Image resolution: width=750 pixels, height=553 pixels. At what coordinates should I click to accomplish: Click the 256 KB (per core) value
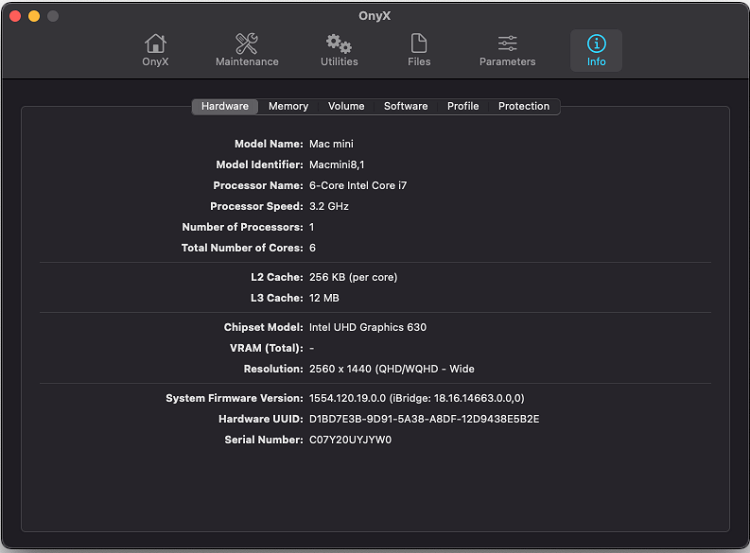click(x=353, y=277)
